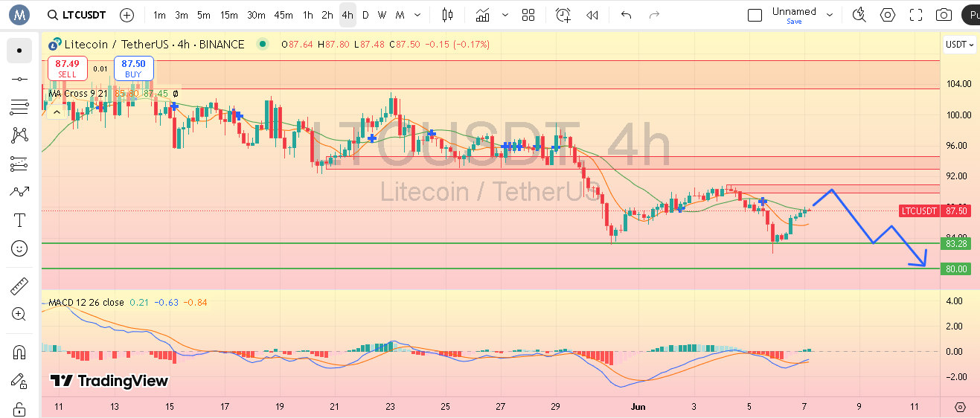This screenshot has width=980, height=418.
Task: Click the 87.50 BUY button
Action: click(133, 68)
